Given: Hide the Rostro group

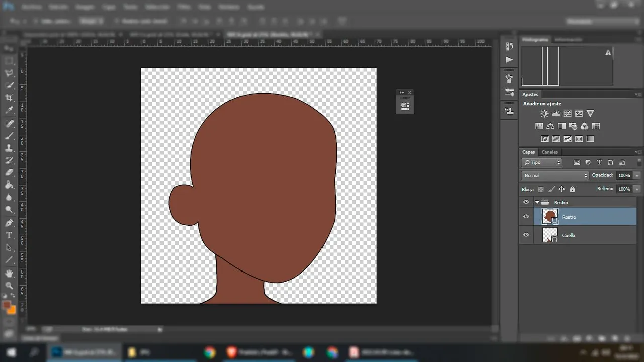Looking at the screenshot, I should [x=526, y=202].
